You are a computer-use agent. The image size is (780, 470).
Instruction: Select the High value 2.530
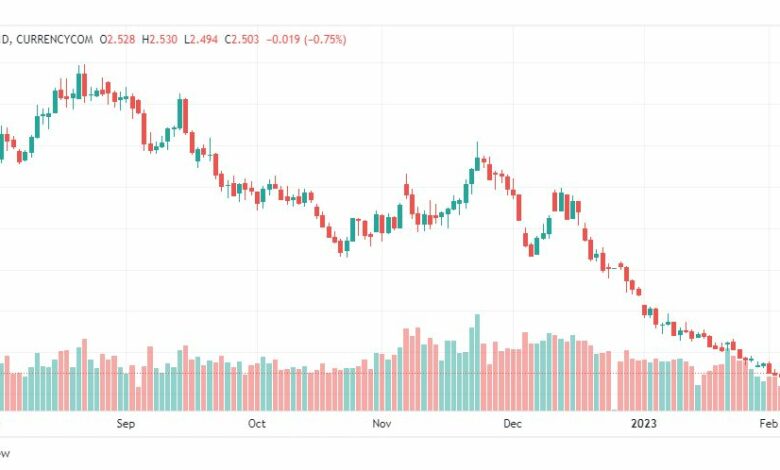coord(163,39)
